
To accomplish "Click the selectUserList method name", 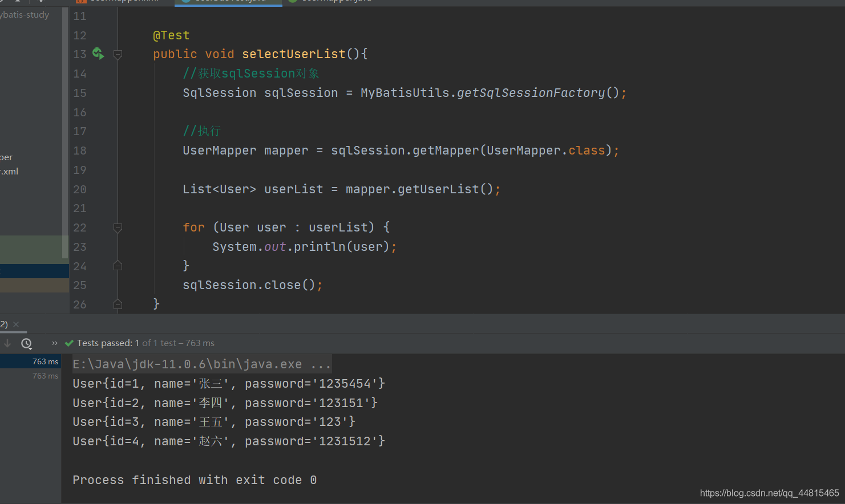I will click(294, 54).
